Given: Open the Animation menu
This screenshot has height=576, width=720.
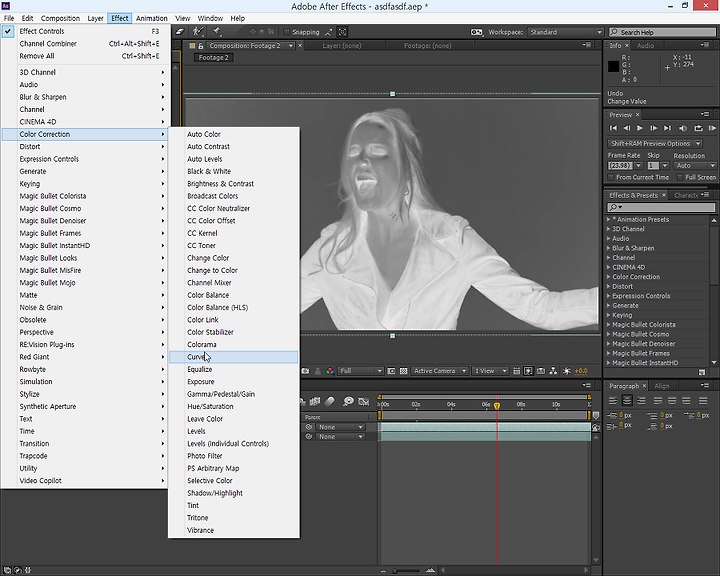Looking at the screenshot, I should pyautogui.click(x=152, y=18).
